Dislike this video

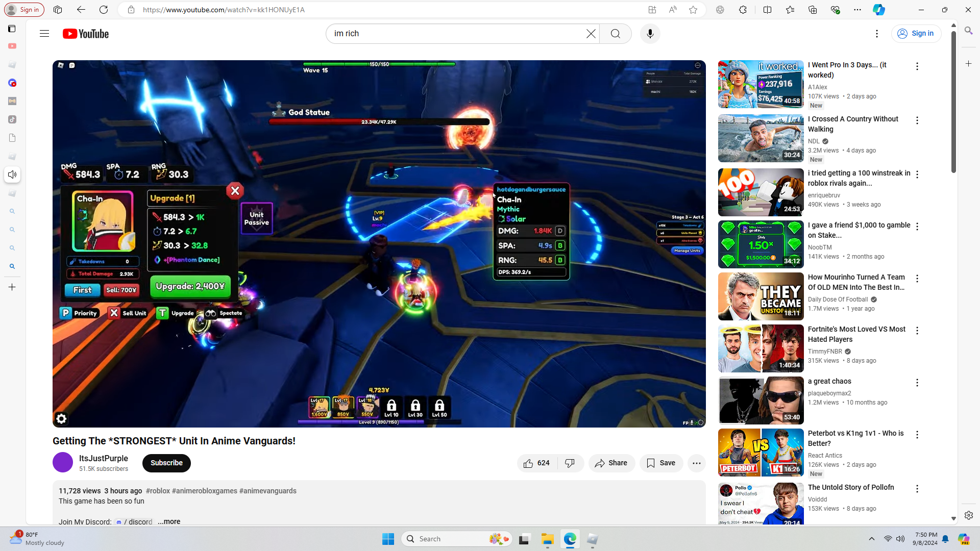click(570, 463)
